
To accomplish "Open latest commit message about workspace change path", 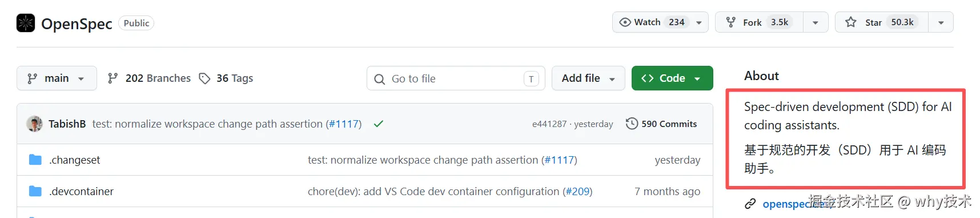I will [x=207, y=124].
